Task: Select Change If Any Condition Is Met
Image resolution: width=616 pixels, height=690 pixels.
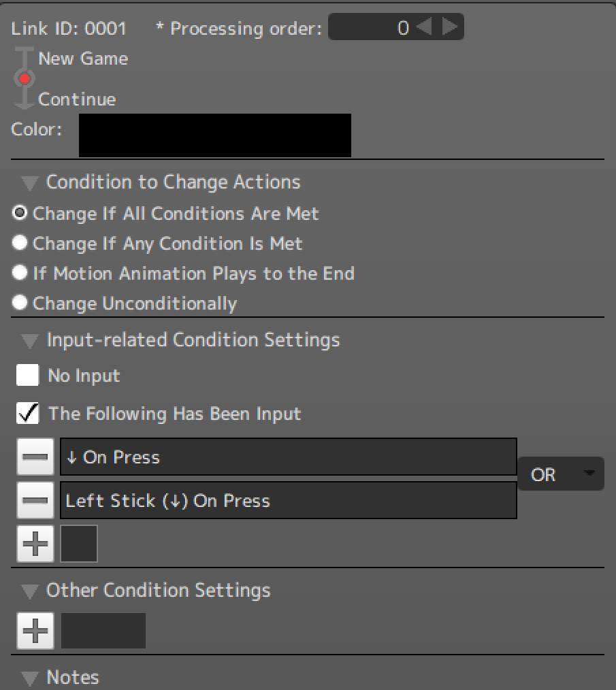Action: point(20,243)
